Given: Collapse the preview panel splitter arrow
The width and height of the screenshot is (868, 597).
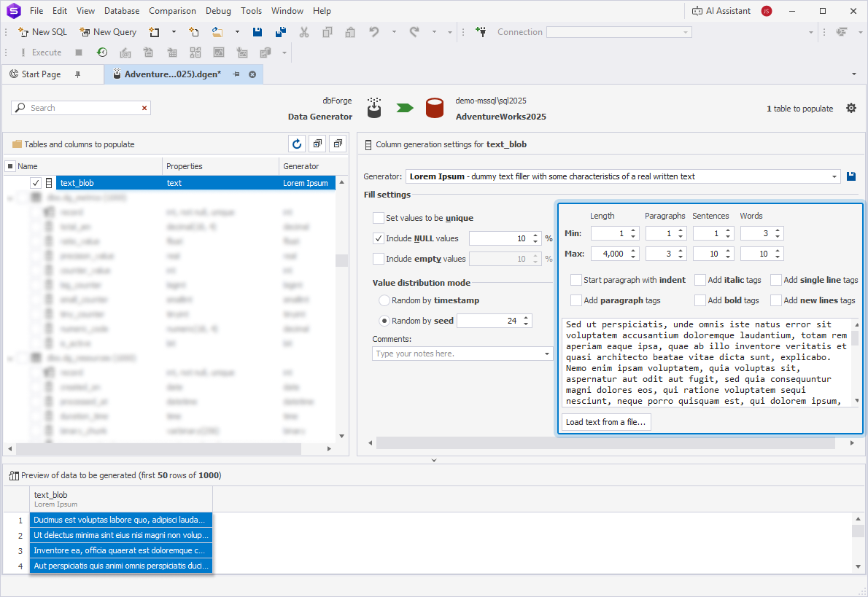Looking at the screenshot, I should [434, 460].
